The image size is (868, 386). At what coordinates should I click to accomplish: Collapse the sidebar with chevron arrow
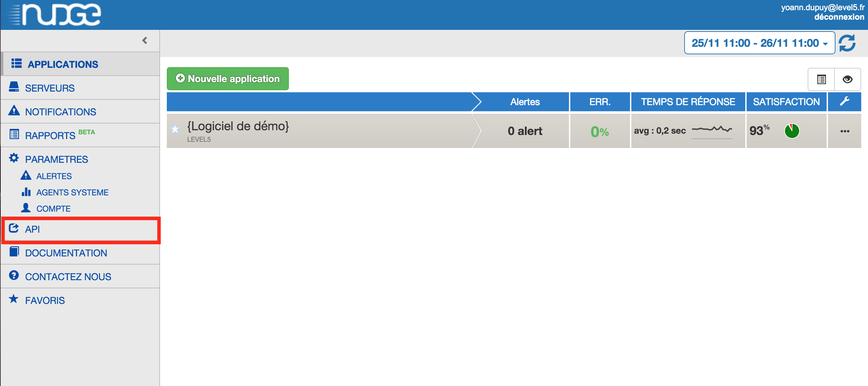[x=145, y=41]
